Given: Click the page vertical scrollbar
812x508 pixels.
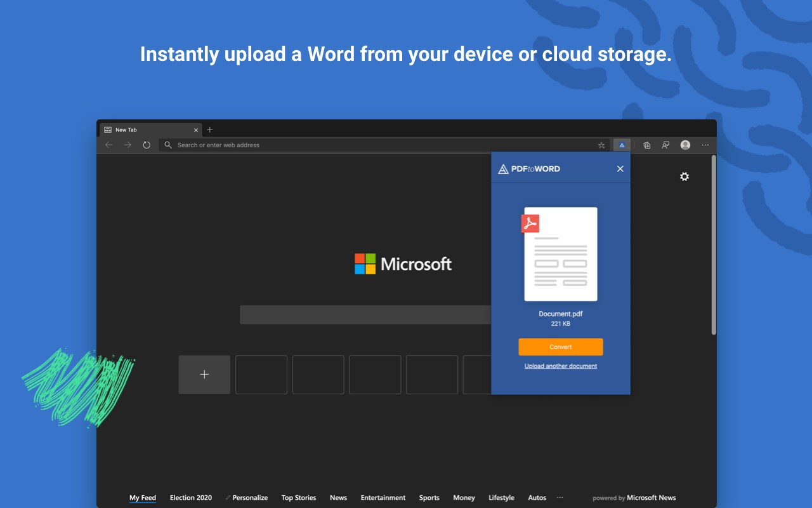Looking at the screenshot, I should (x=714, y=244).
